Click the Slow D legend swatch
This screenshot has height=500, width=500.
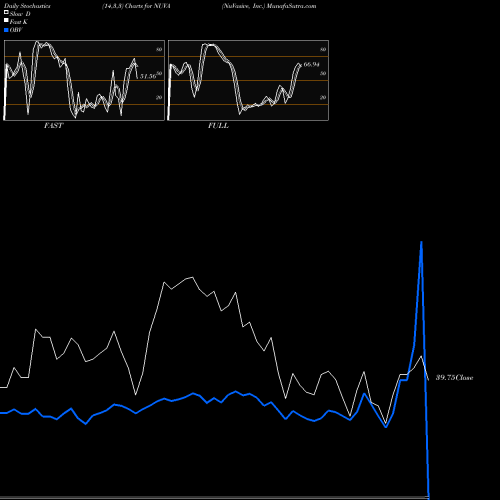(6, 13)
